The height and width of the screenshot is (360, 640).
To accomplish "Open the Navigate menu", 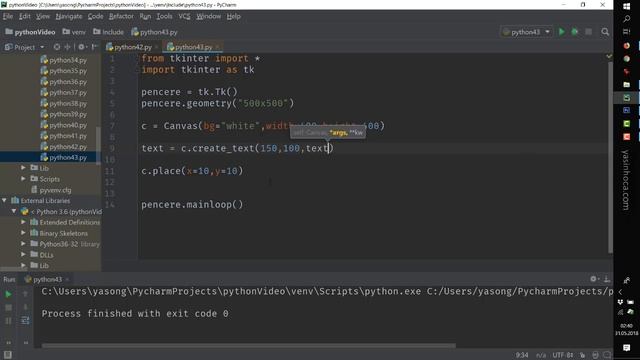I will point(69,16).
